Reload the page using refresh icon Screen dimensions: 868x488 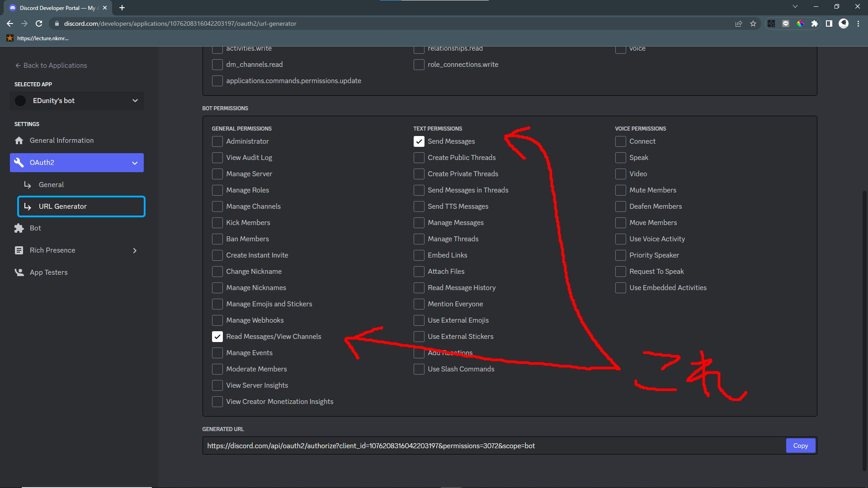[39, 23]
